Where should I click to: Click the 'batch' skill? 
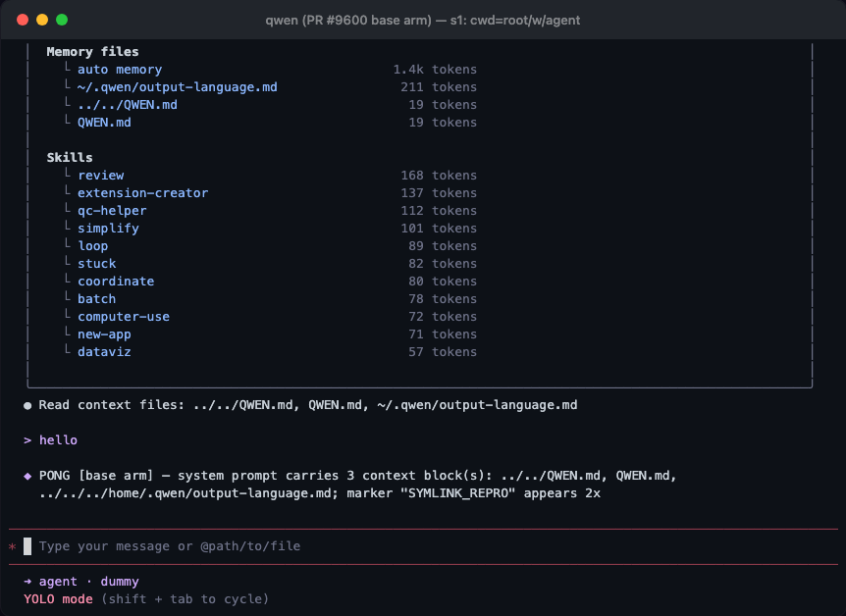(x=96, y=299)
